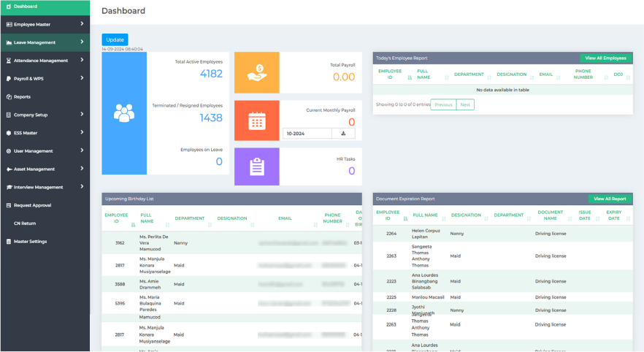Download the 10-2024 monthly payroll
The height and width of the screenshot is (352, 644).
coord(343,134)
